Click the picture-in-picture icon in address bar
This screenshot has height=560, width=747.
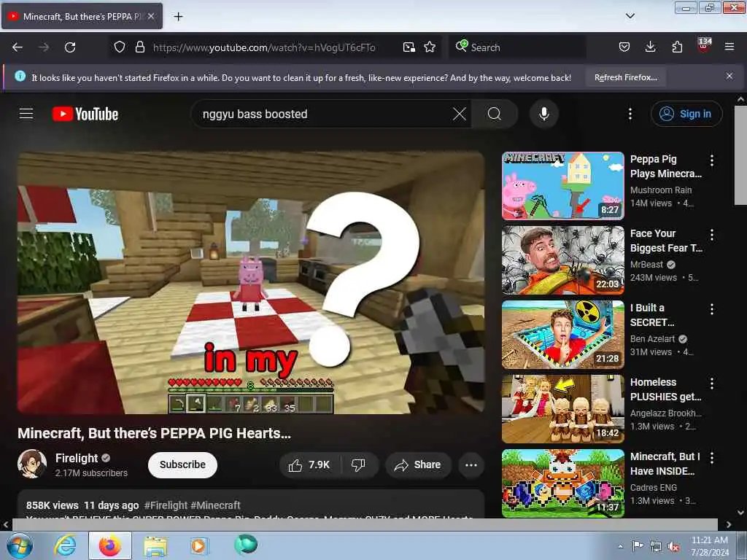coord(409,47)
